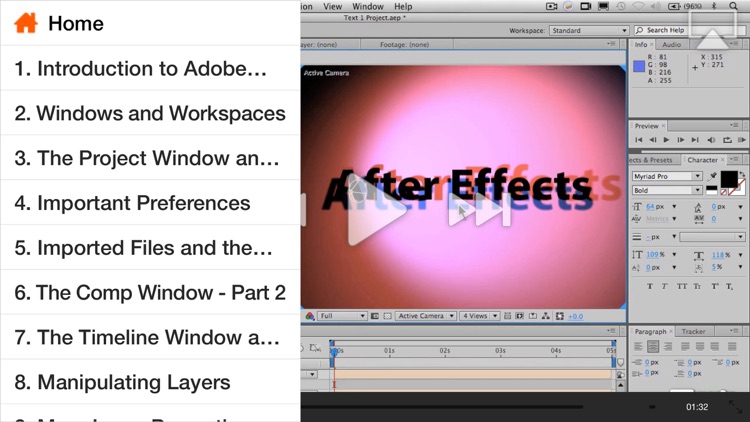This screenshot has width=750, height=422.
Task: Open the 4 Views layout dropdown
Action: (x=480, y=316)
